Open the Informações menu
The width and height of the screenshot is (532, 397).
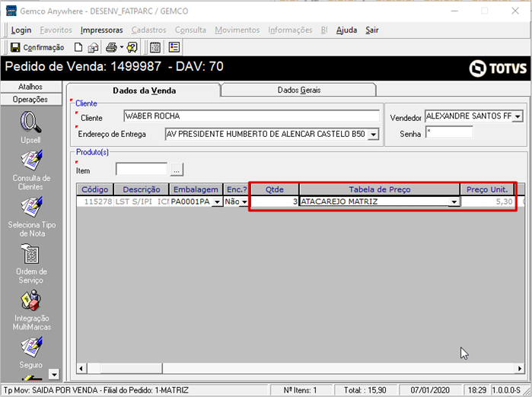click(290, 30)
